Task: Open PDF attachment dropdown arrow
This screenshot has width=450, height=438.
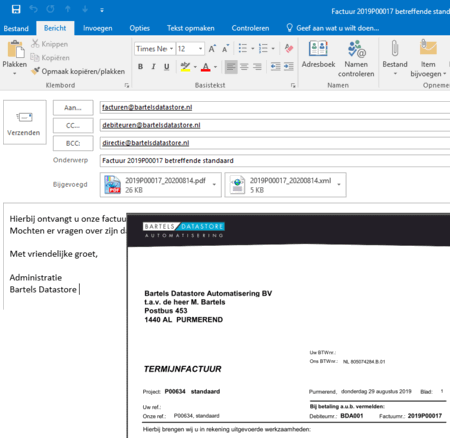Action: click(214, 185)
